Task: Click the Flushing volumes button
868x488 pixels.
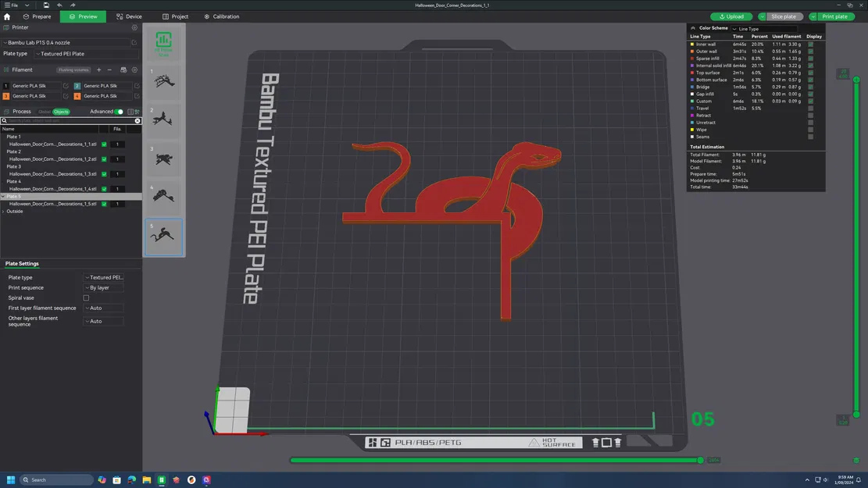Action: point(73,69)
